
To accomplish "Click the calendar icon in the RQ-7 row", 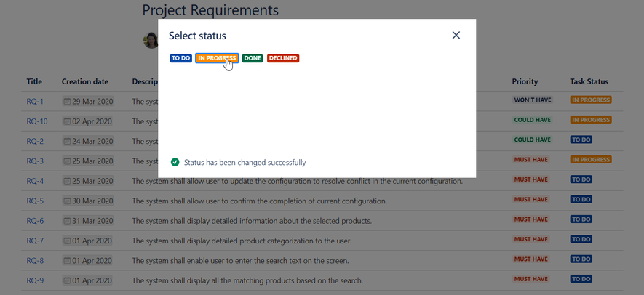I will pos(68,241).
